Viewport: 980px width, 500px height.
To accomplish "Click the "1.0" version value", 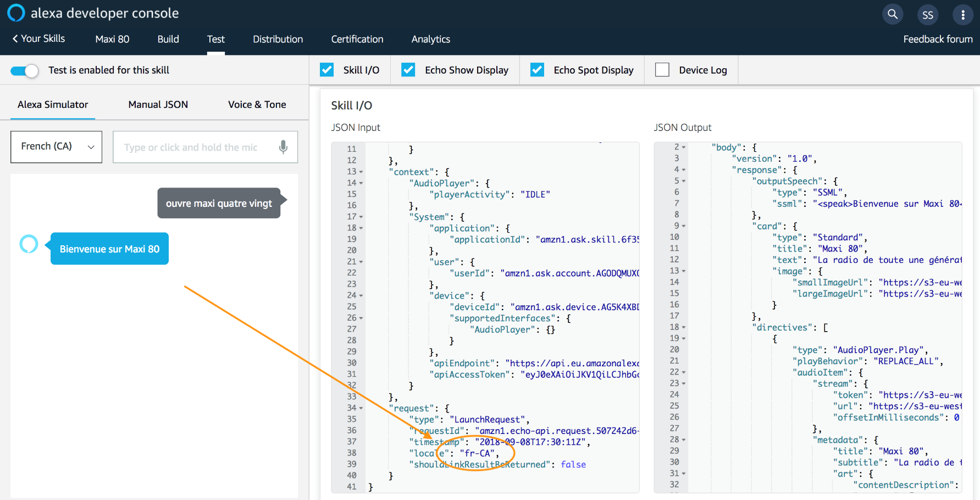I will pos(800,158).
